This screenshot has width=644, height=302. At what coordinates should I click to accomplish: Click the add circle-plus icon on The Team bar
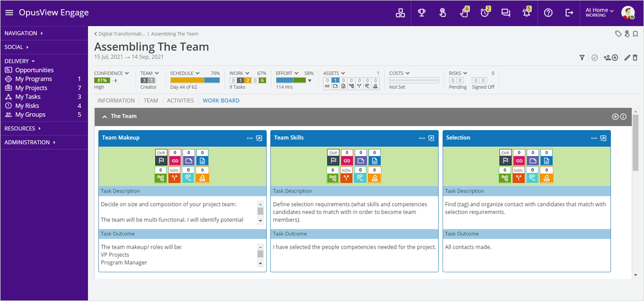[x=615, y=117]
